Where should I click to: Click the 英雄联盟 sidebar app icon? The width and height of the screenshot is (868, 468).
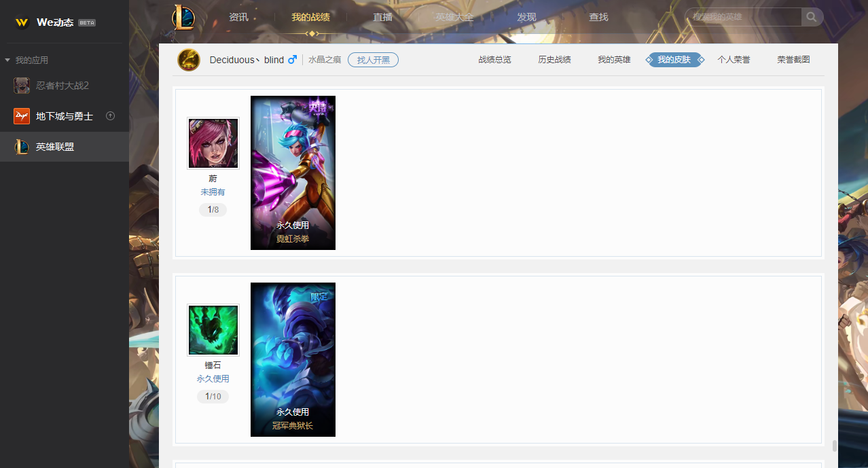tap(22, 147)
